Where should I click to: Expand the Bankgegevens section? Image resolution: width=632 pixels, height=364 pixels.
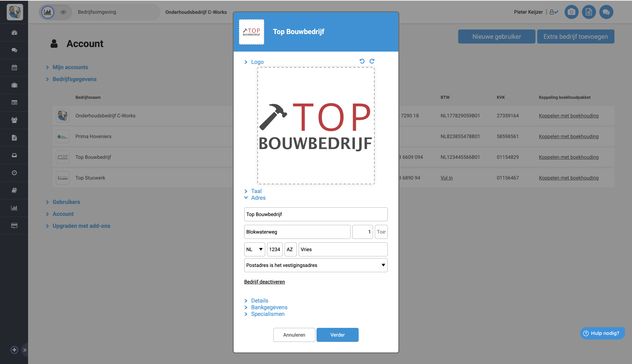(269, 307)
